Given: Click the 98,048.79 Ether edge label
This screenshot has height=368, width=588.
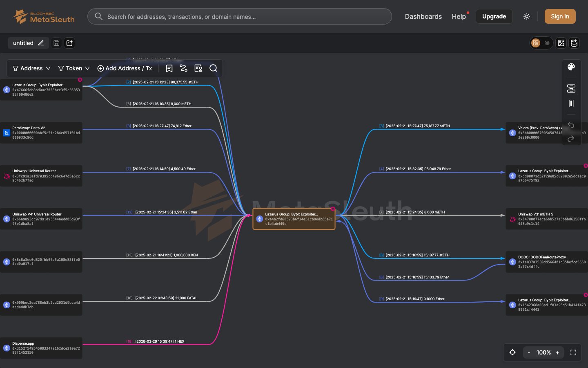Looking at the screenshot, I should tap(415, 169).
